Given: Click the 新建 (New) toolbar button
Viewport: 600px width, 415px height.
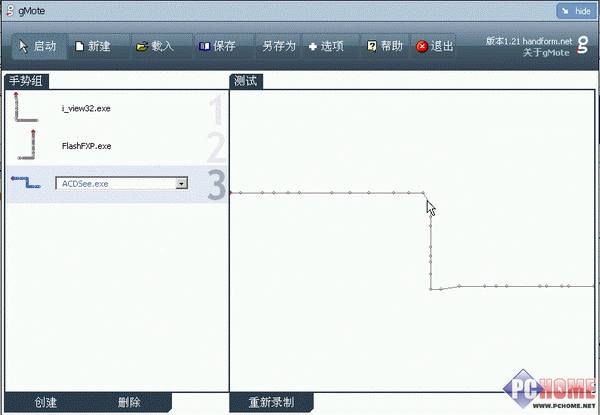Looking at the screenshot, I should tap(99, 47).
